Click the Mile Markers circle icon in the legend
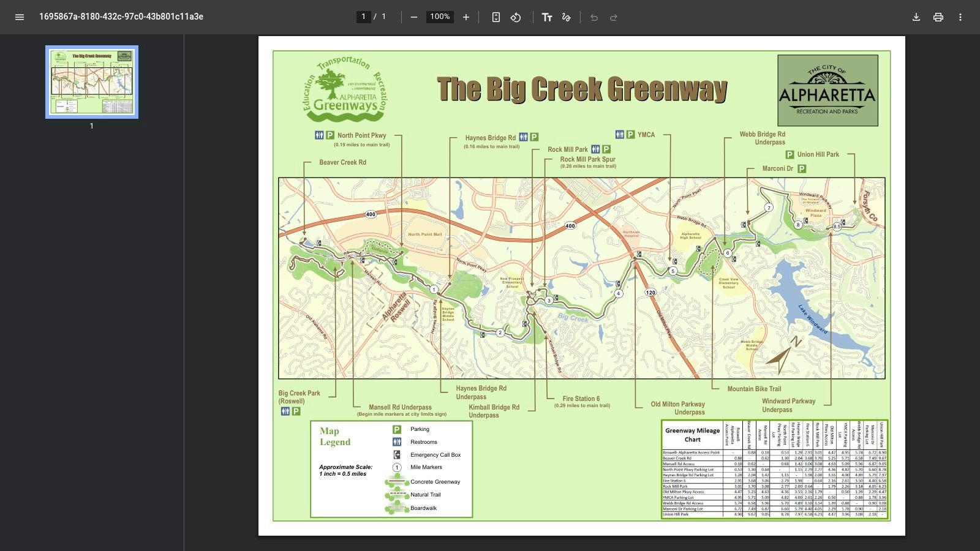This screenshot has height=551, width=980. point(397,467)
